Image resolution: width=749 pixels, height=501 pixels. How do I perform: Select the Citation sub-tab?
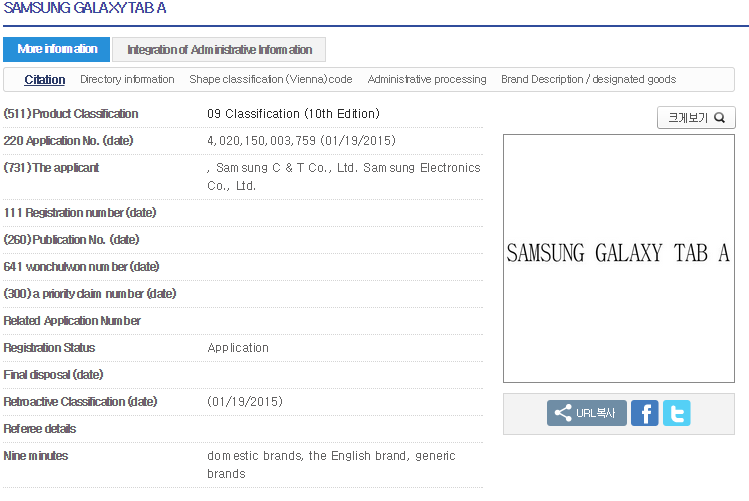(44, 79)
